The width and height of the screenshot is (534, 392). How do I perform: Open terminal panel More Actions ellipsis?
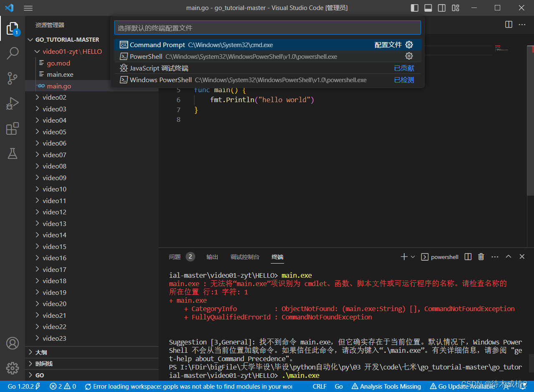pyautogui.click(x=495, y=257)
